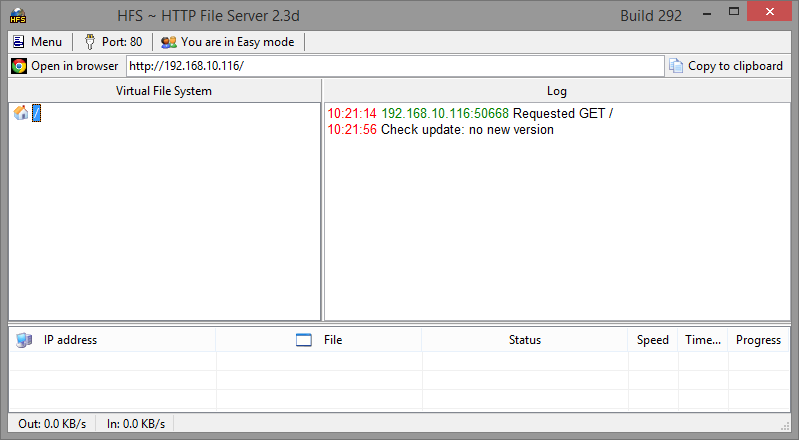Viewport: 799px width, 440px height.
Task: Click "Requested GET /" log text
Action: 563,113
